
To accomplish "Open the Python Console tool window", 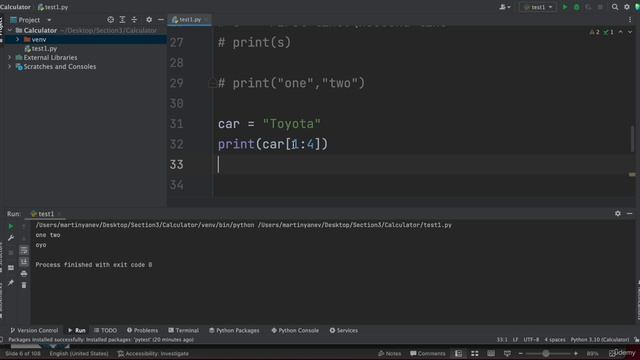I will coord(295,330).
